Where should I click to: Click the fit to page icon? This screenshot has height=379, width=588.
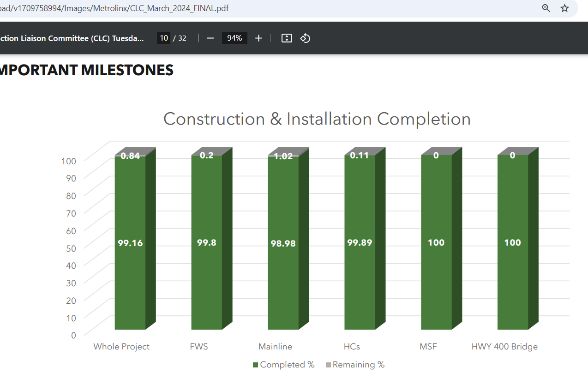pos(287,38)
